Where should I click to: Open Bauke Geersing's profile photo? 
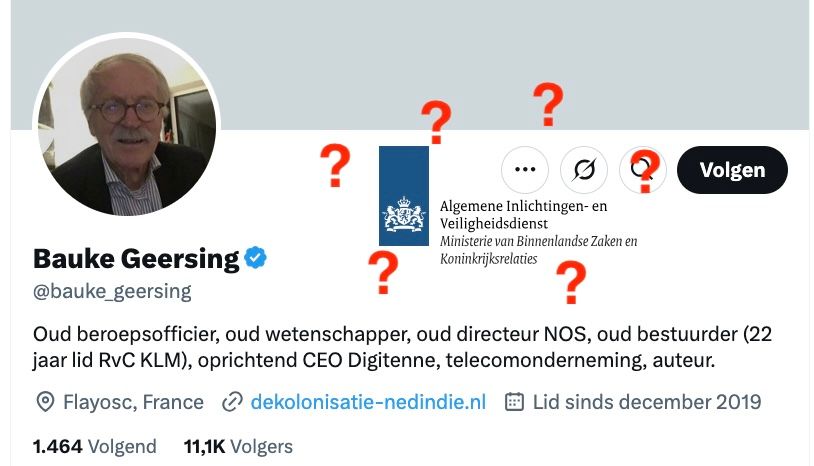pyautogui.click(x=126, y=127)
